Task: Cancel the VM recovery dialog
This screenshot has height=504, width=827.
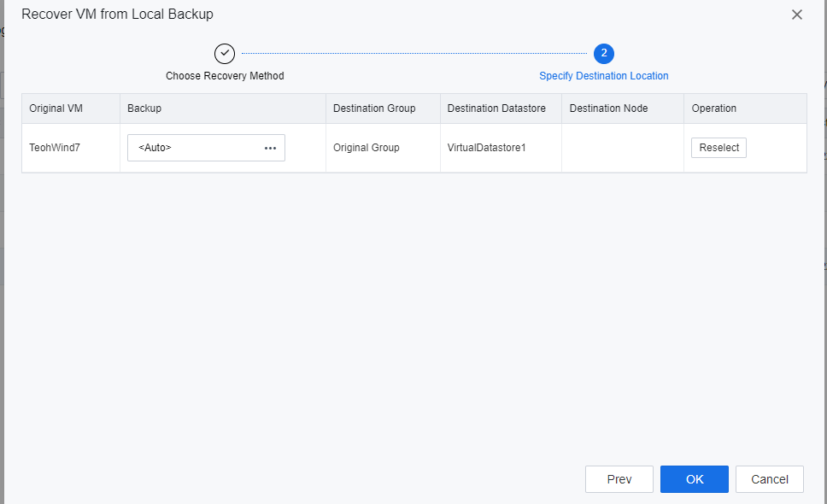Action: coord(770,479)
